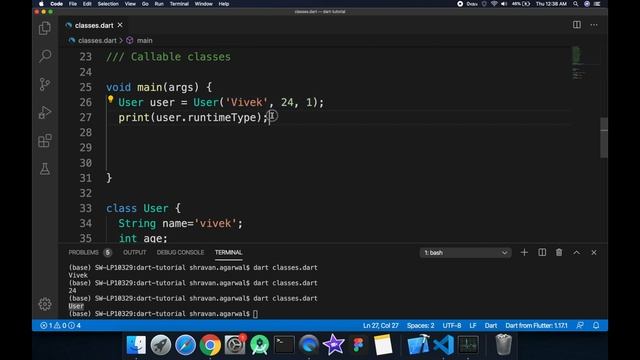Open Safari from the dock

click(x=185, y=345)
